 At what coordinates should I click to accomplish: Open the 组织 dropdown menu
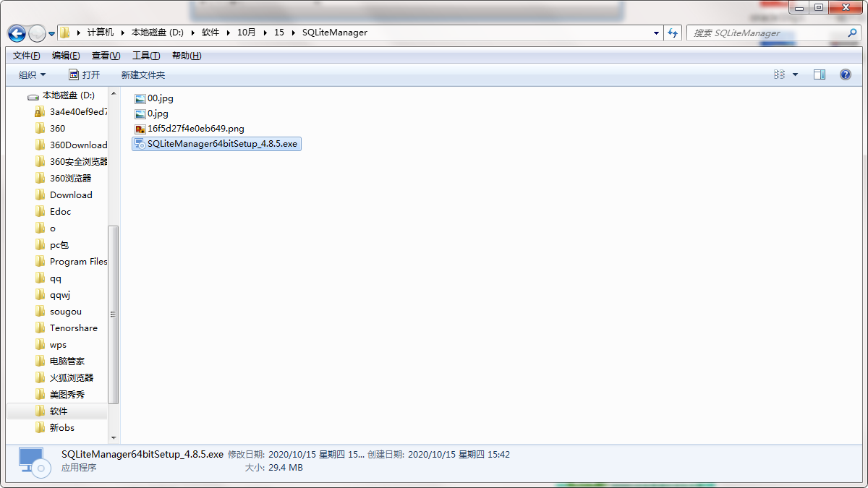point(33,74)
